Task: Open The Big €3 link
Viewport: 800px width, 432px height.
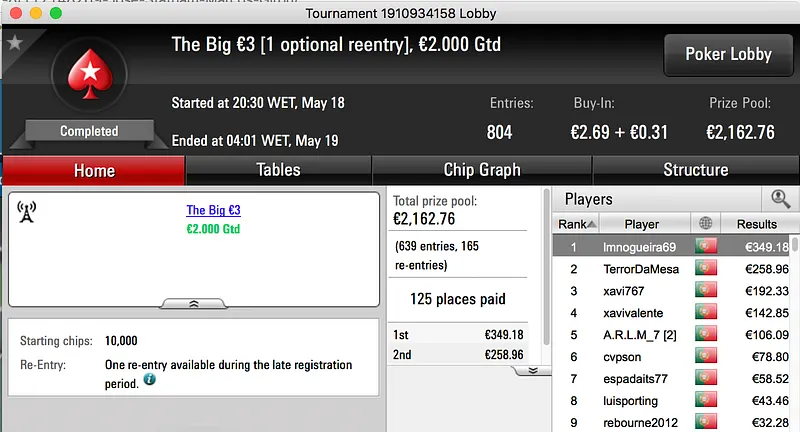Action: coord(213,210)
